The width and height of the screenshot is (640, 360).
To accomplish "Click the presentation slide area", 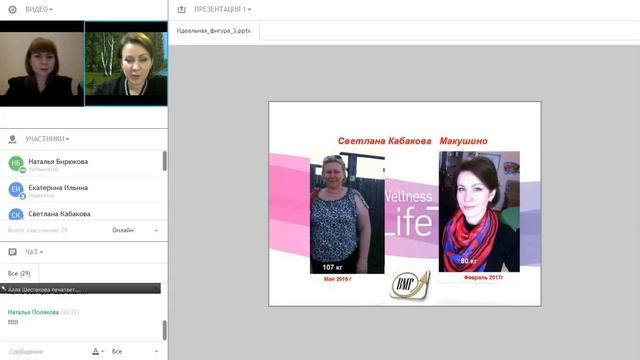I will click(x=405, y=204).
